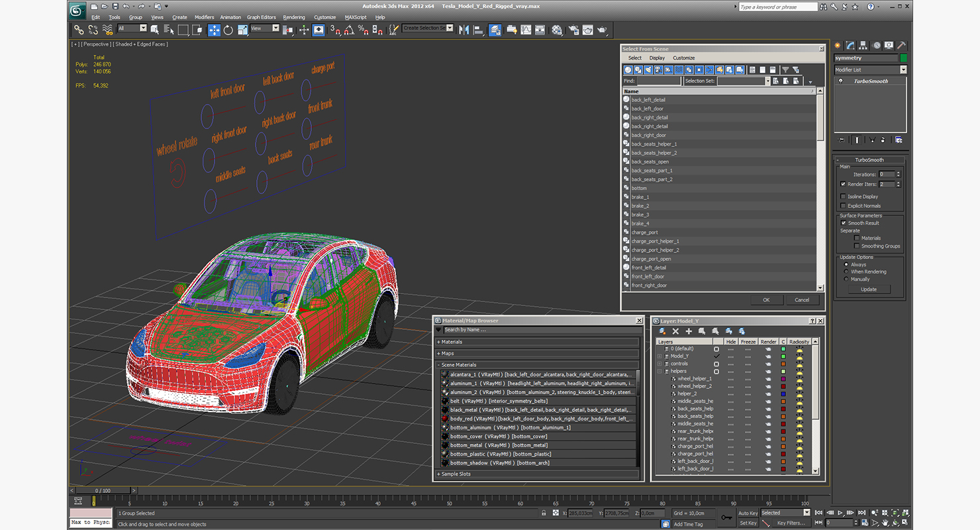This screenshot has width=980, height=530.
Task: Open the Rendering menu
Action: tap(294, 17)
